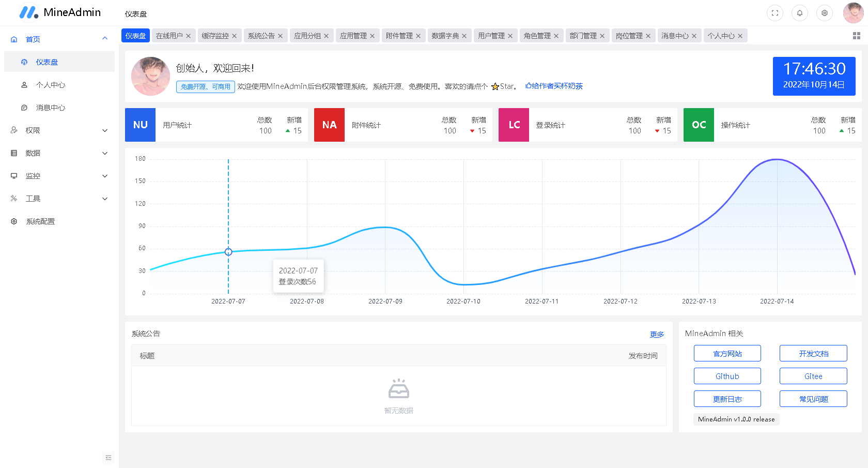Click the MineAdmin v1.0.0 release tag
Screen dimensions: 868x468
[x=736, y=419]
